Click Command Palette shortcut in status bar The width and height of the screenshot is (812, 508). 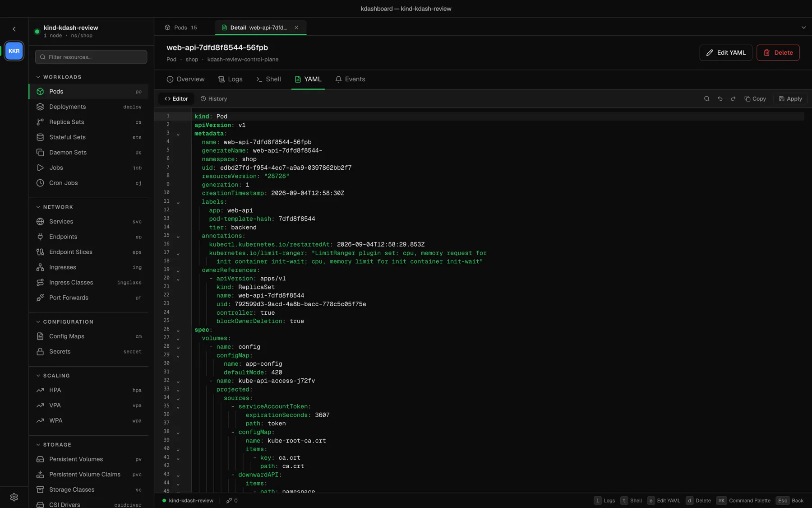click(x=743, y=500)
